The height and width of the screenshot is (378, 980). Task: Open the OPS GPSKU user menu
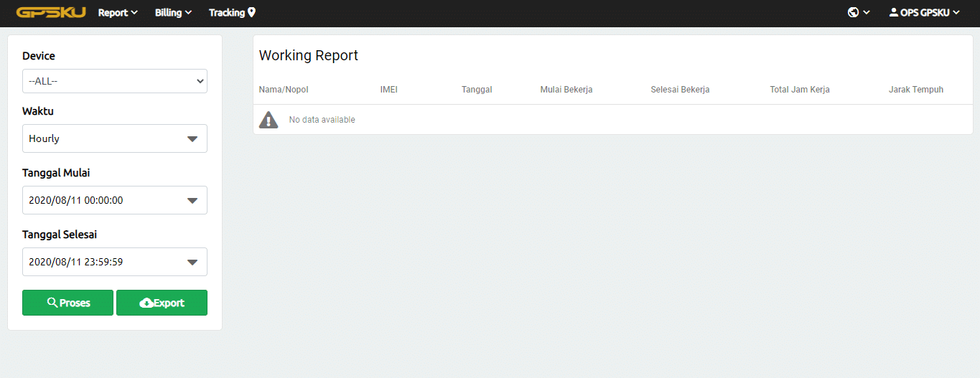click(x=924, y=13)
